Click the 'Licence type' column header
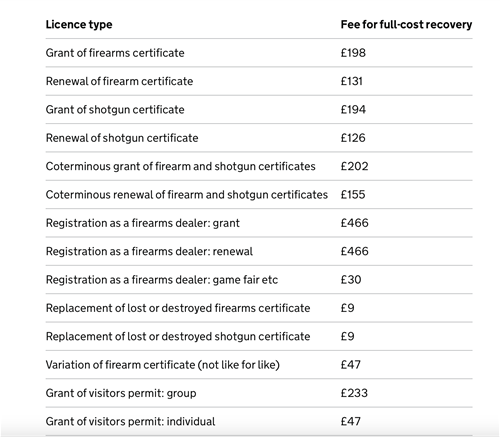 (79, 25)
